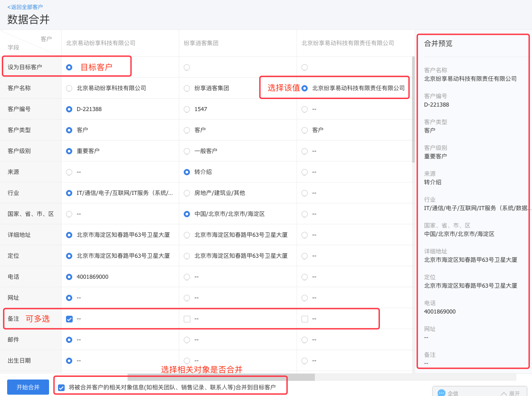The width and height of the screenshot is (532, 396).
Task: Click the vertical scrollbar beside the table
Action: (x=413, y=109)
